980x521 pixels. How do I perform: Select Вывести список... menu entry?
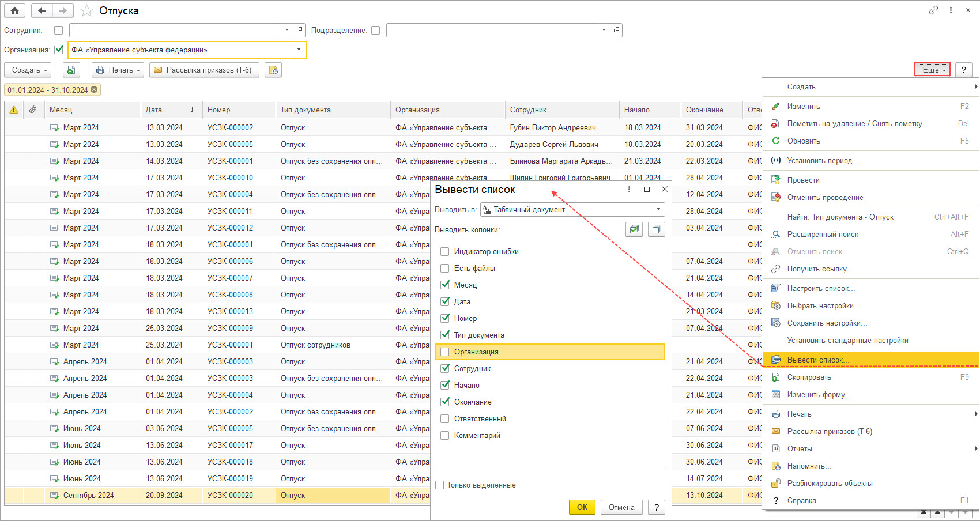pyautogui.click(x=870, y=360)
